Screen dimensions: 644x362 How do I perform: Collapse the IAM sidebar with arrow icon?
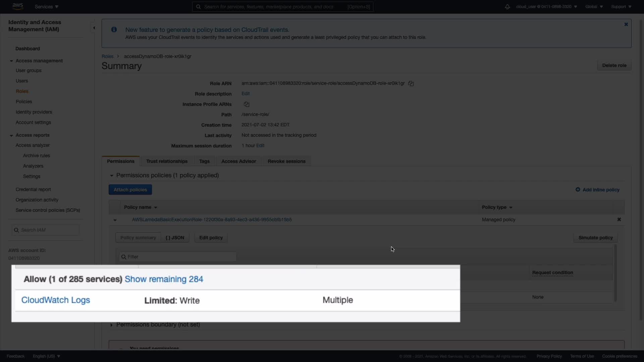click(94, 28)
